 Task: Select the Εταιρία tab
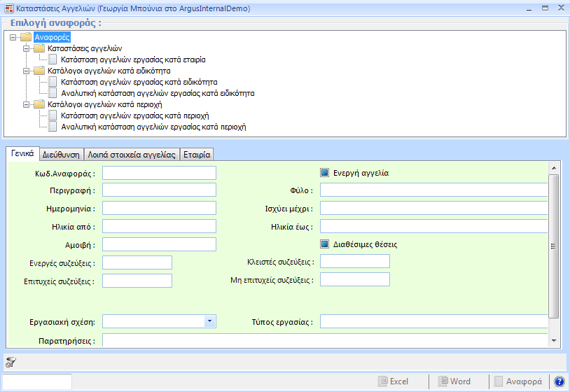coord(197,155)
